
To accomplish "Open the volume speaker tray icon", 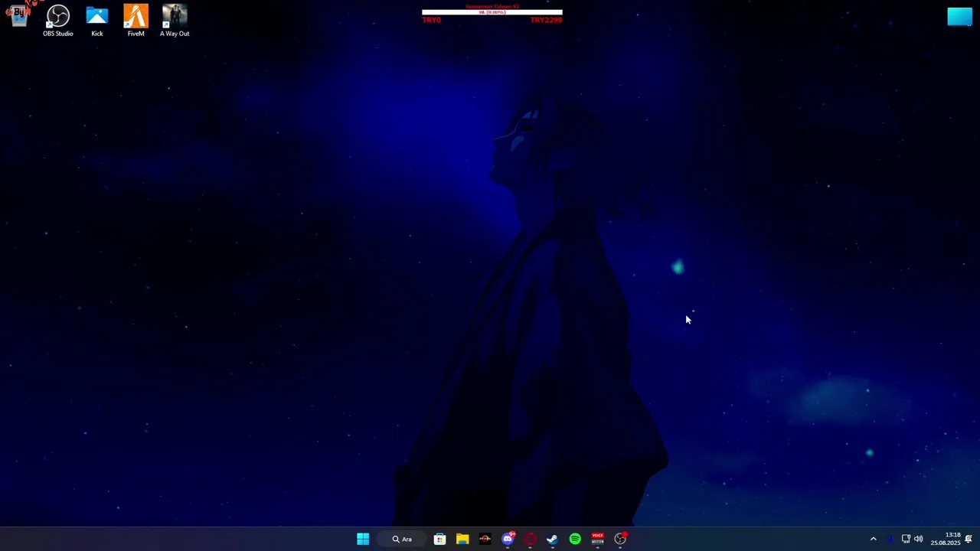I will (918, 539).
